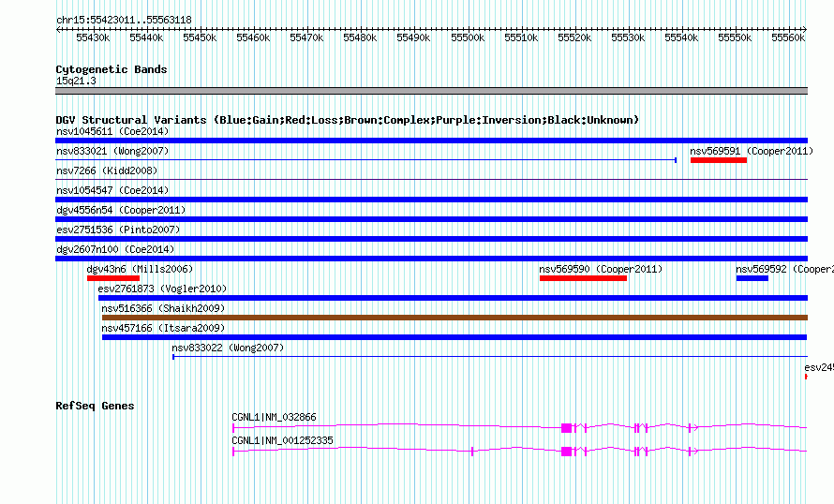Click the CGNL1|NM_001252335 transcript label

282,440
